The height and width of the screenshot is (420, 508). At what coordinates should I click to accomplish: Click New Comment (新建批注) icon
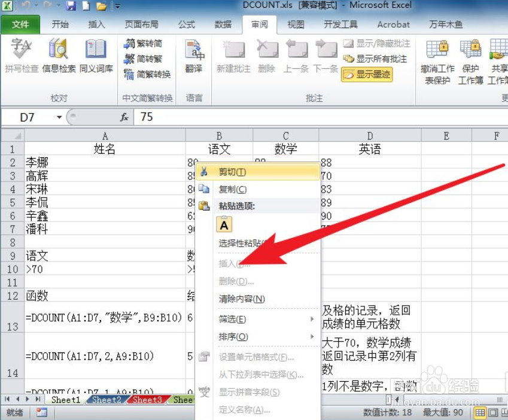point(233,56)
